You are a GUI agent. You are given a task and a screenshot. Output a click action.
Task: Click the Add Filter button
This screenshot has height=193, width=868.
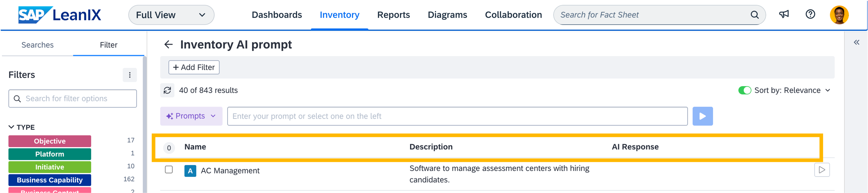(194, 67)
